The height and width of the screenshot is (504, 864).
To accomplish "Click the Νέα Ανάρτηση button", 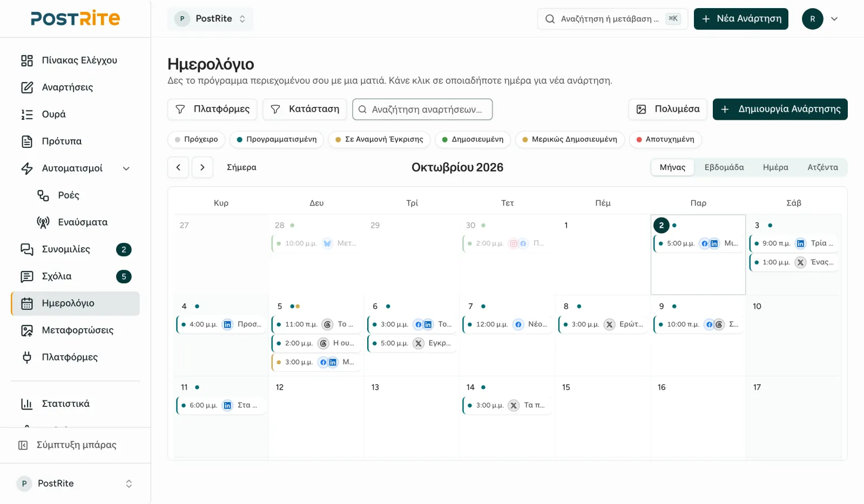I will (741, 19).
